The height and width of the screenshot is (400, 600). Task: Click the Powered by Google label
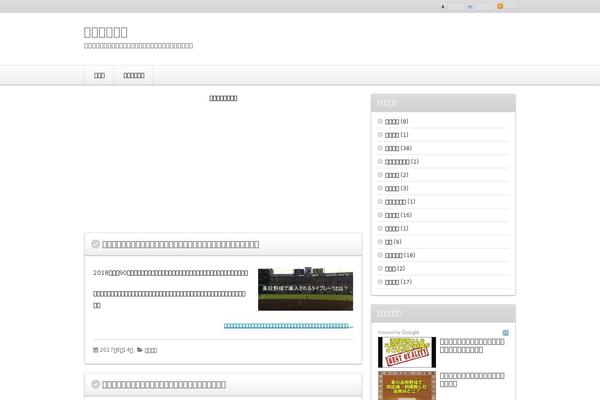[398, 332]
